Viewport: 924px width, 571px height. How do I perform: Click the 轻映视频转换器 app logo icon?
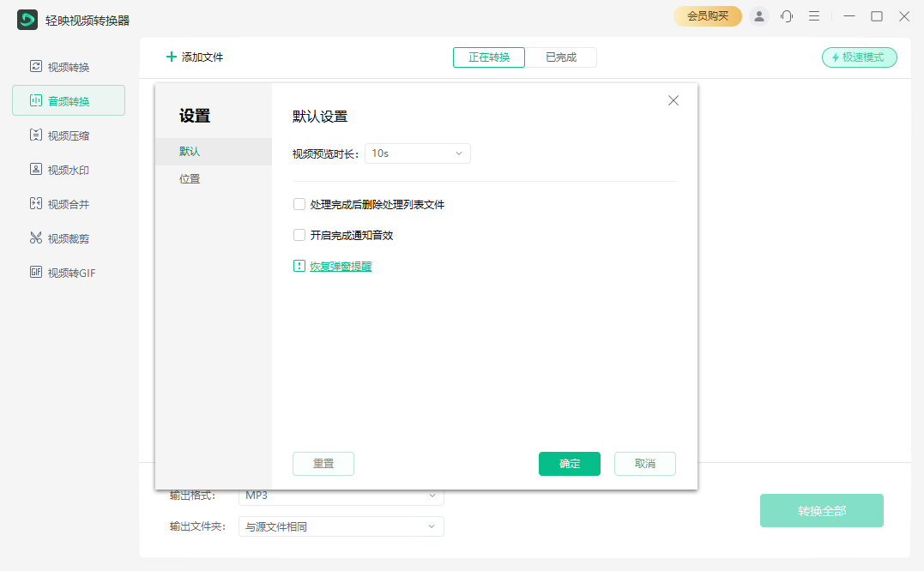[x=27, y=20]
